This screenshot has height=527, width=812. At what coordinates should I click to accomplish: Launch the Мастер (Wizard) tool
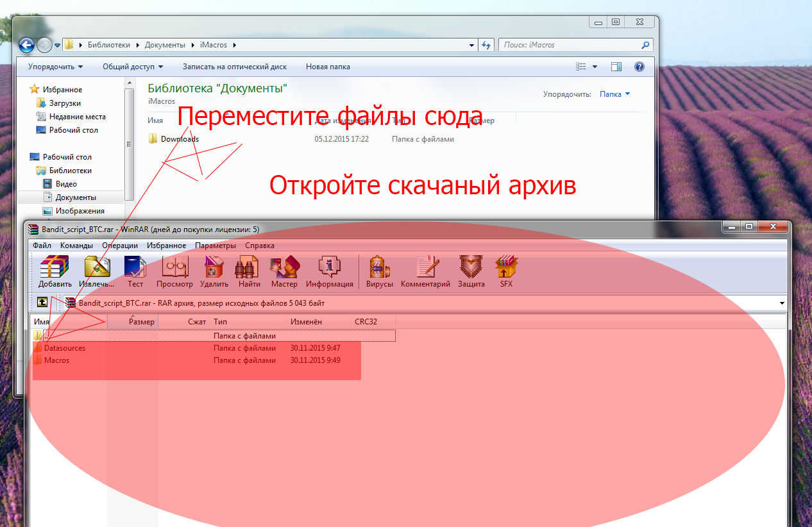[x=284, y=271]
